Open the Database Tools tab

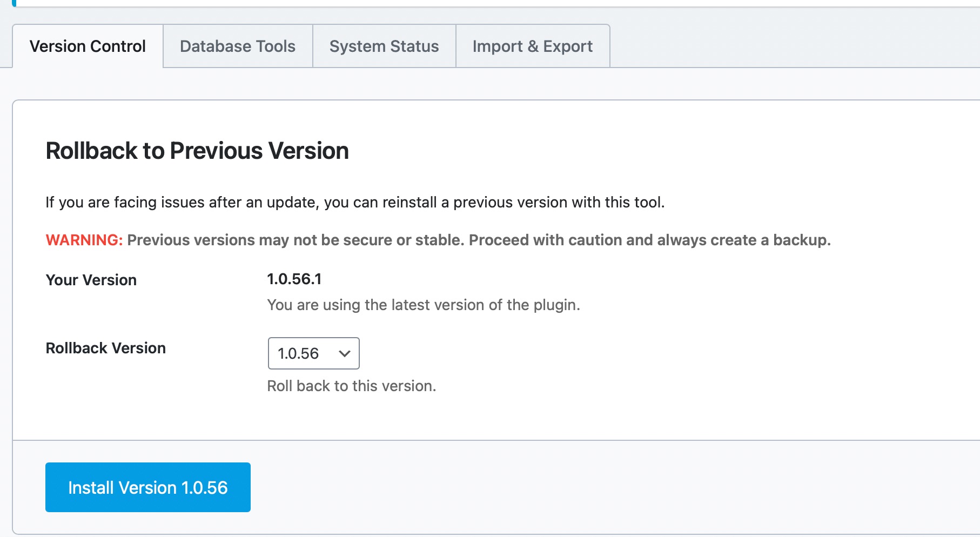pos(238,46)
